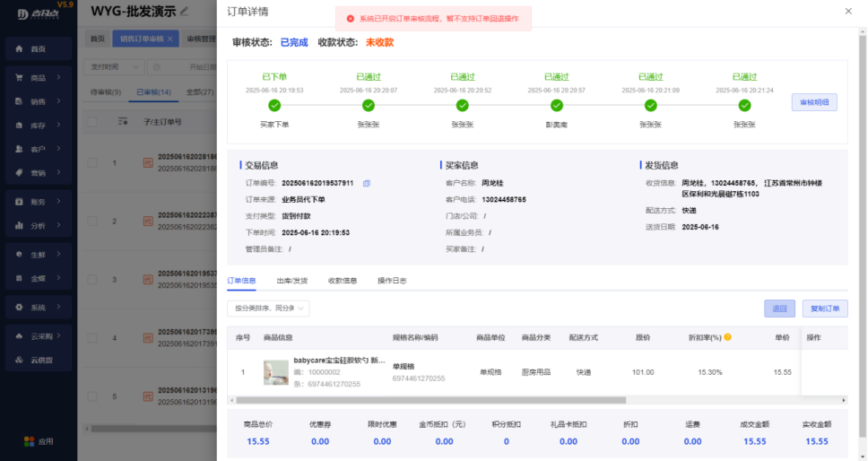Click the red error icon in alert
Image resolution: width=868 pixels, height=461 pixels.
click(350, 18)
